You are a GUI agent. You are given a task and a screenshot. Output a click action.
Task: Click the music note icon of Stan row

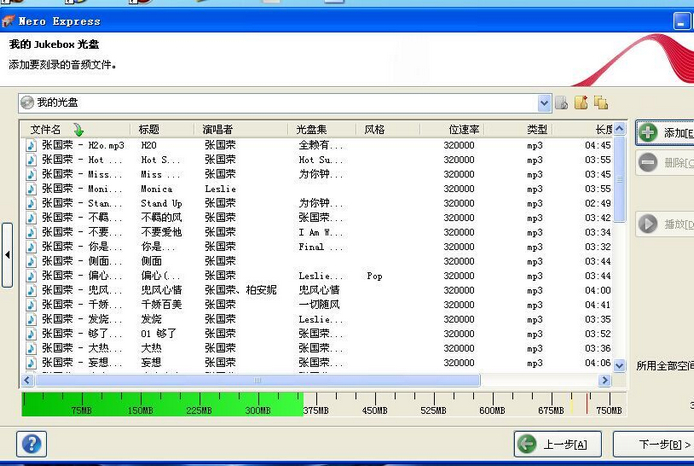[x=31, y=204]
